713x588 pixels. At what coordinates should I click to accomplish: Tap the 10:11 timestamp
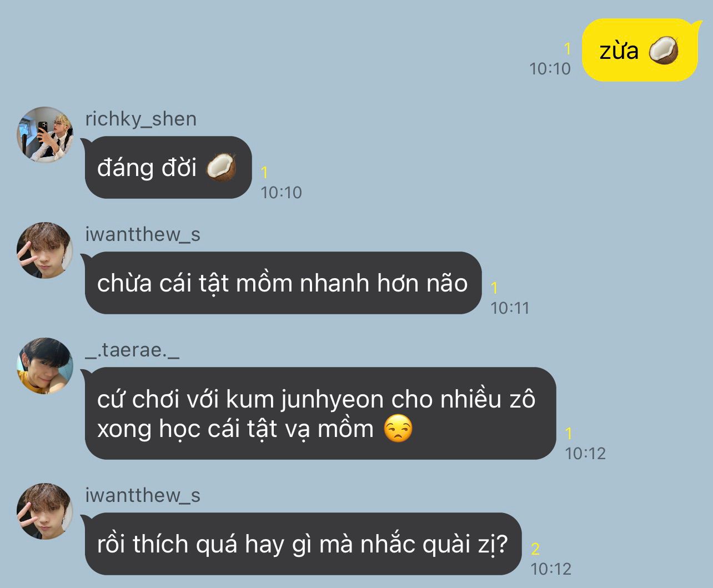(x=510, y=308)
